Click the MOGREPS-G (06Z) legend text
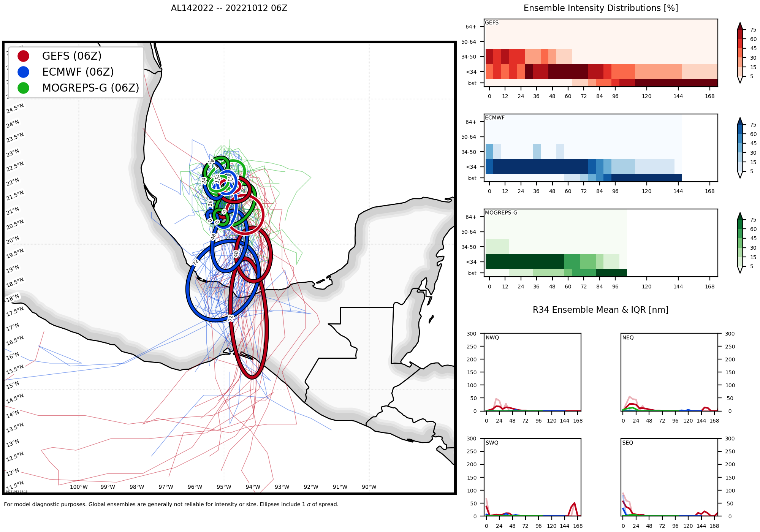 click(x=90, y=88)
